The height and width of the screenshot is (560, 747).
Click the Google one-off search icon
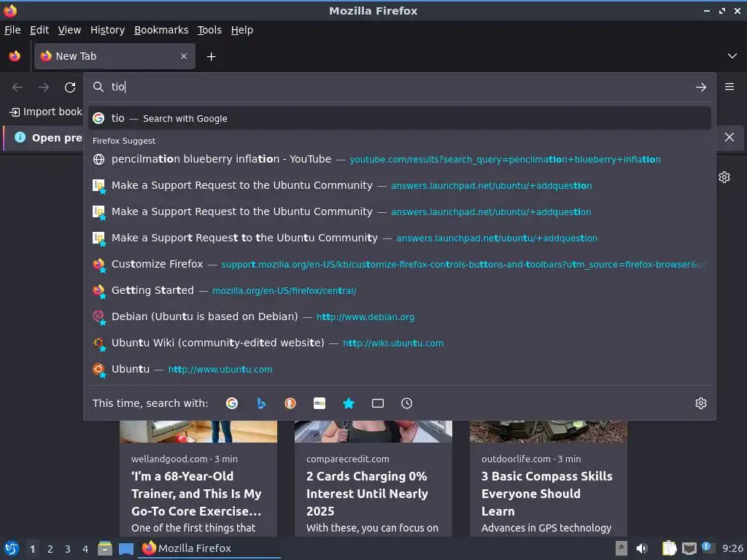[232, 403]
